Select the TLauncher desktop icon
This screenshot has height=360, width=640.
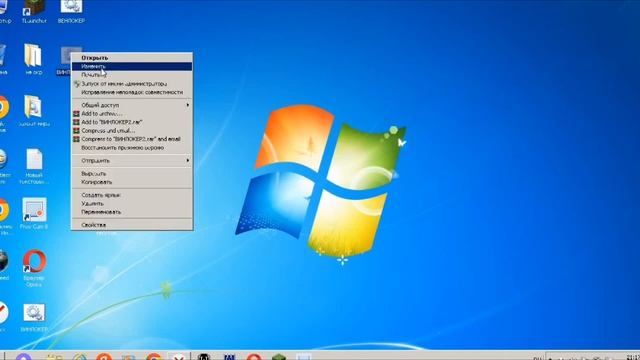point(34,11)
